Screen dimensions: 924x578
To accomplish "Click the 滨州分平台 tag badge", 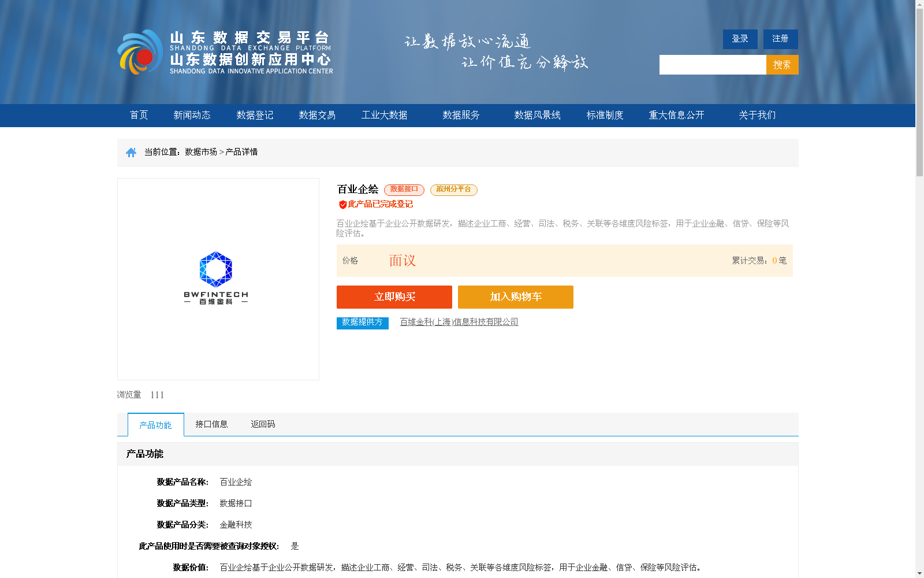I will coord(454,190).
